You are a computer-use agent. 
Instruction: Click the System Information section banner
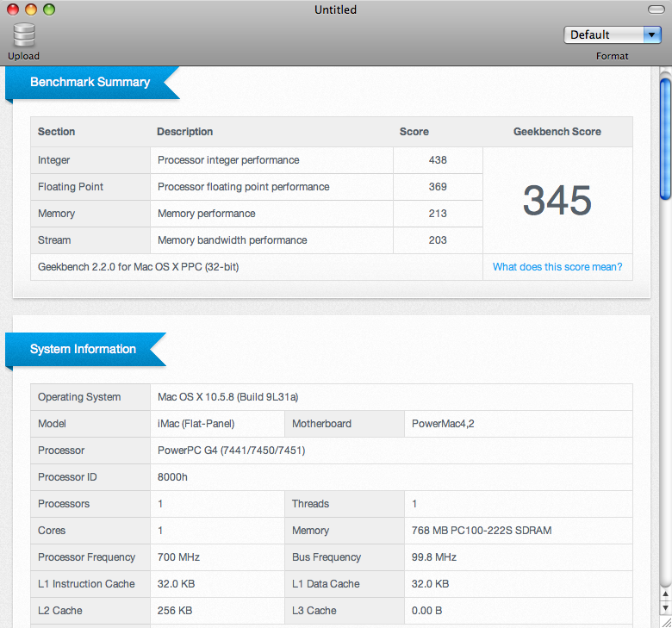(83, 349)
